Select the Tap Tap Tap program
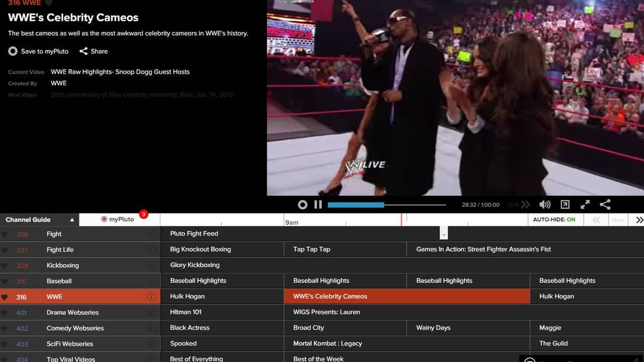Image resolution: width=644 pixels, height=362 pixels. 345,249
